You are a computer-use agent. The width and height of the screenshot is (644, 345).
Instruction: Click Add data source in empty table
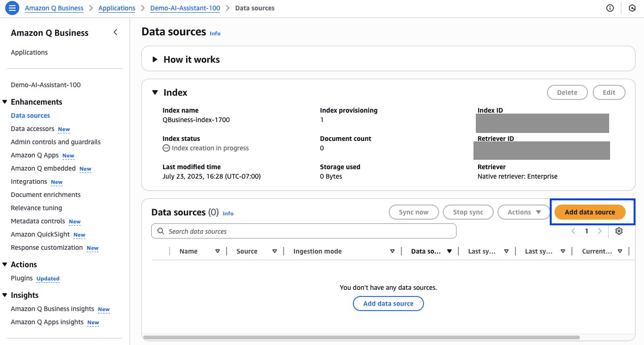pyautogui.click(x=388, y=304)
